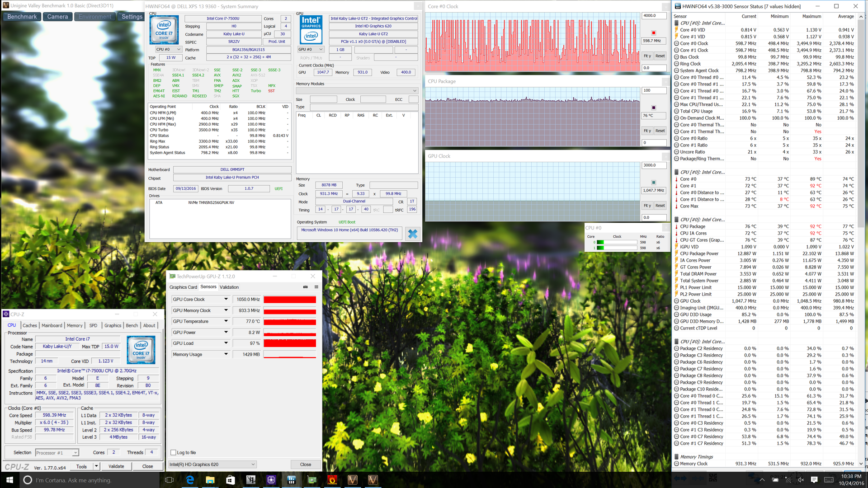Viewport: 868px width, 488px height.
Task: Open the Valley Benchmark menu
Action: pos(22,17)
